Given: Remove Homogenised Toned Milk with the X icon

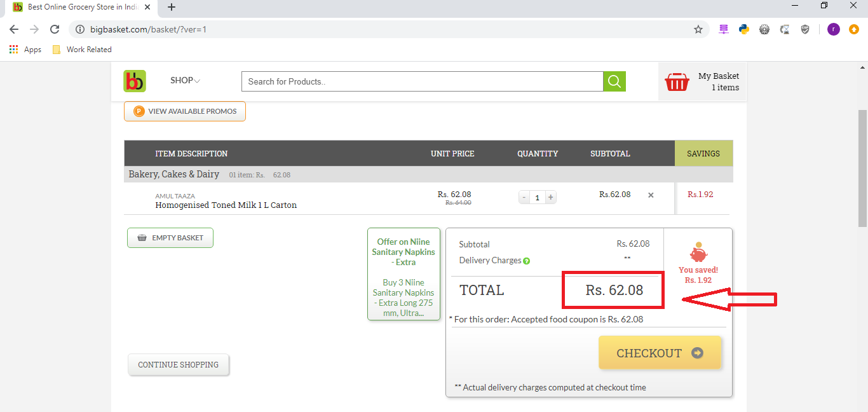Looking at the screenshot, I should 651,195.
